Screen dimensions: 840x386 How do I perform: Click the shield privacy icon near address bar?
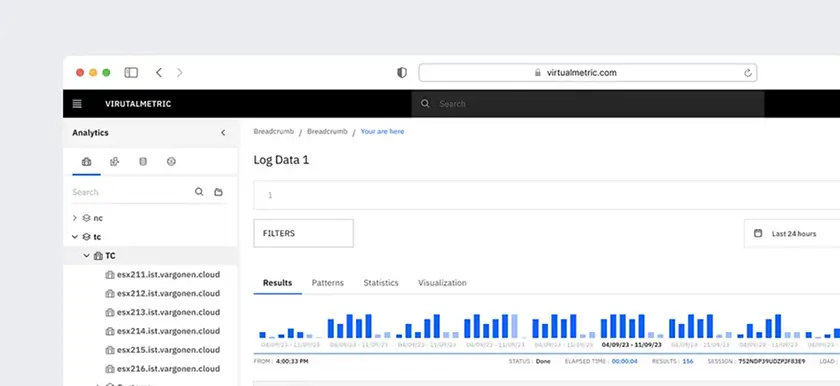coord(402,73)
